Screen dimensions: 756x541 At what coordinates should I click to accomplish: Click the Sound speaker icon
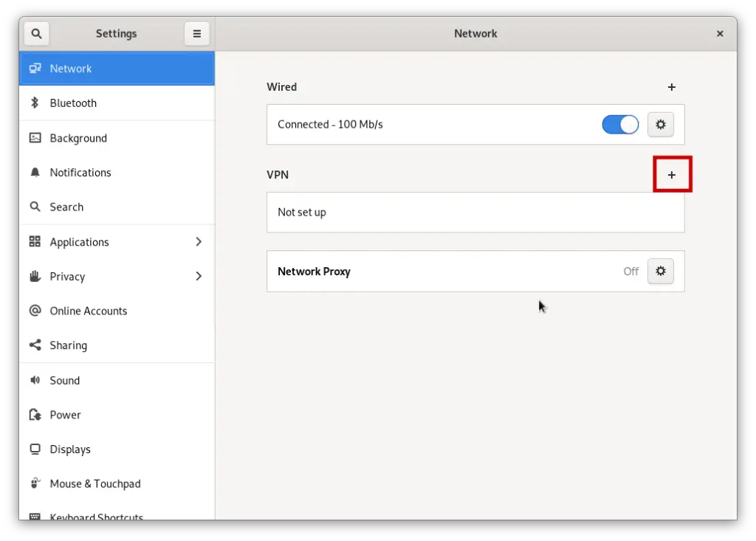(35, 380)
